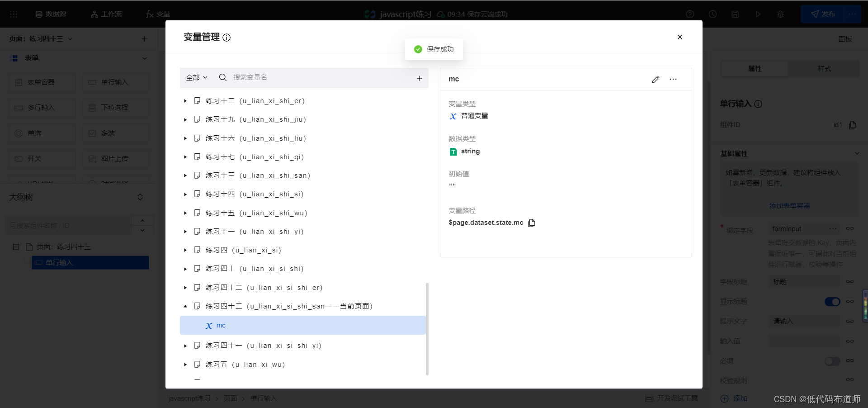Image resolution: width=868 pixels, height=408 pixels.
Task: Open the app grid menu icon
Action: [14, 14]
